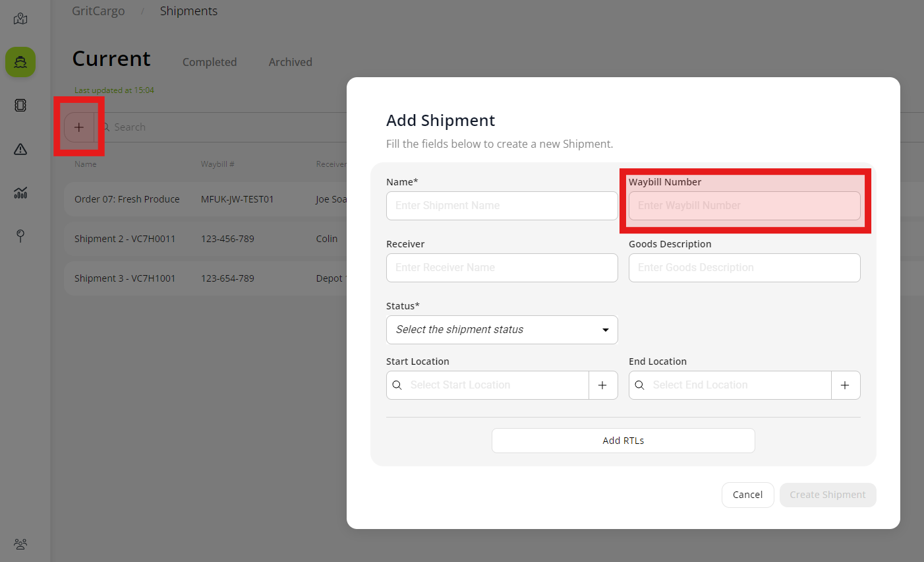Viewport: 924px width, 562px height.
Task: Open team management via the users icon
Action: (20, 544)
